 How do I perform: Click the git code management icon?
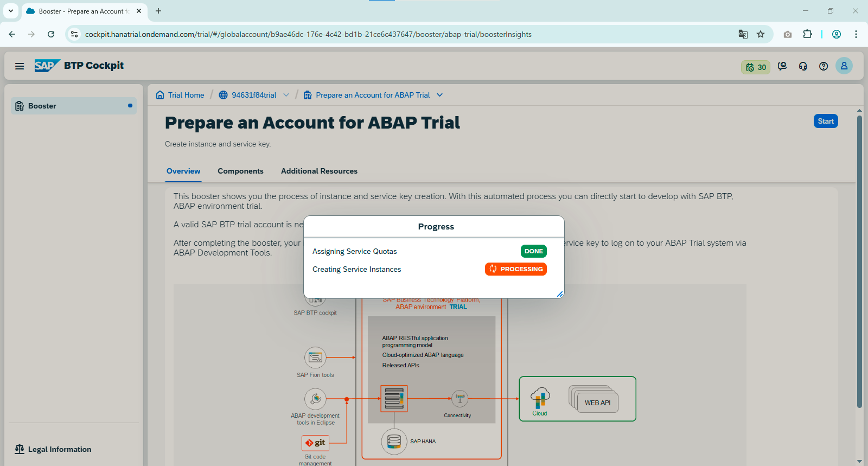(315, 443)
